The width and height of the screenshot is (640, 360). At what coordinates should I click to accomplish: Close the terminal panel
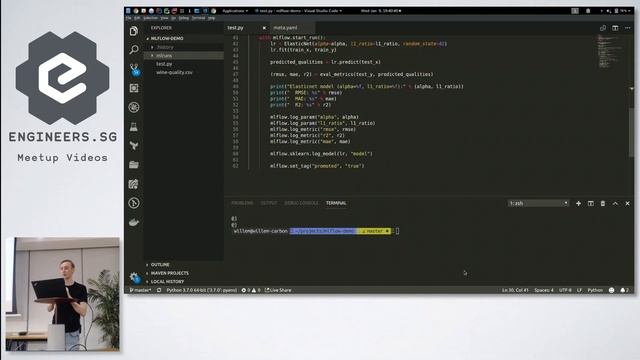[627, 203]
